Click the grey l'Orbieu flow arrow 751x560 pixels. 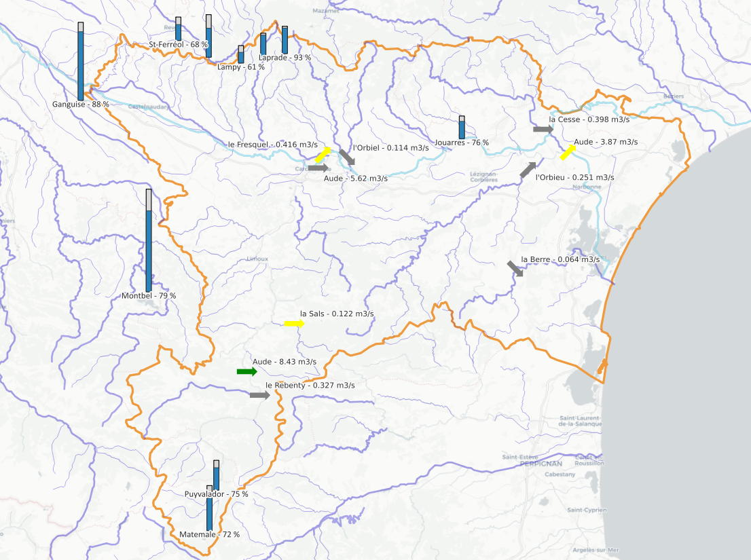point(528,170)
